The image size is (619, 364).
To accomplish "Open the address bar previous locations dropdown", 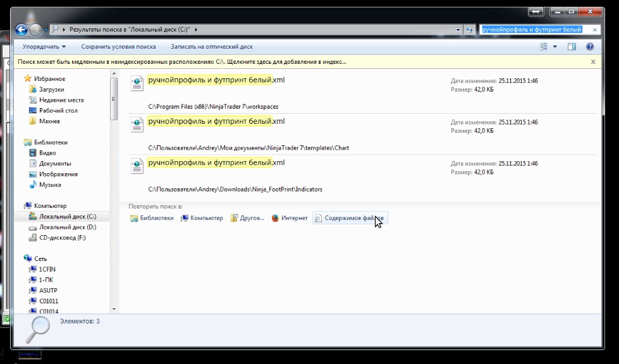I will pyautogui.click(x=458, y=30).
